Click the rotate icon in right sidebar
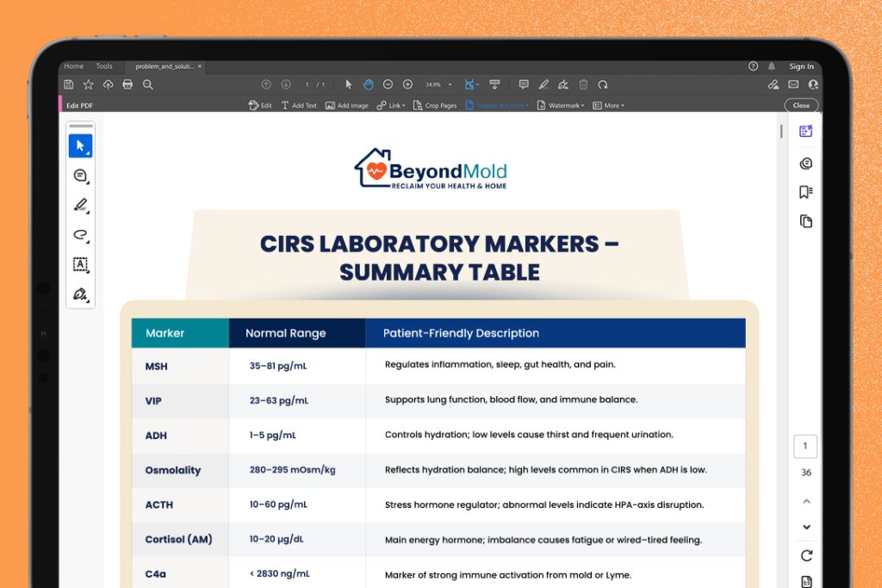Image resolution: width=882 pixels, height=588 pixels. tap(806, 555)
